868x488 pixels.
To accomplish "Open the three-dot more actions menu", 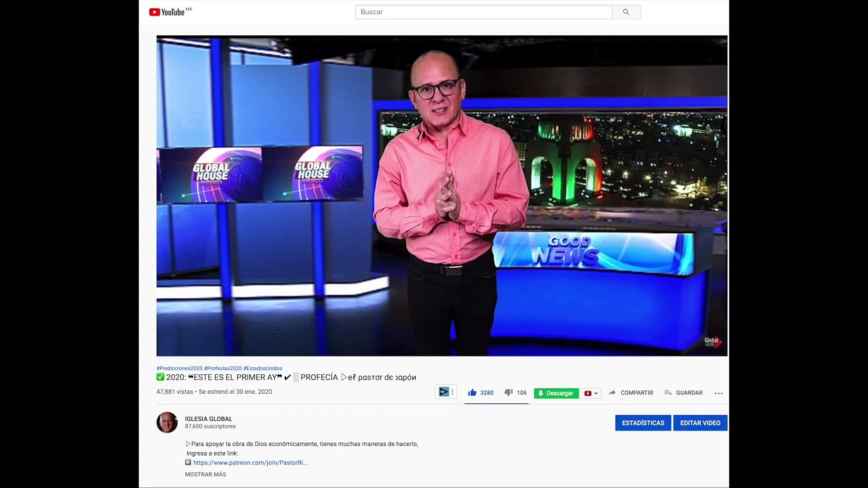I will (719, 393).
